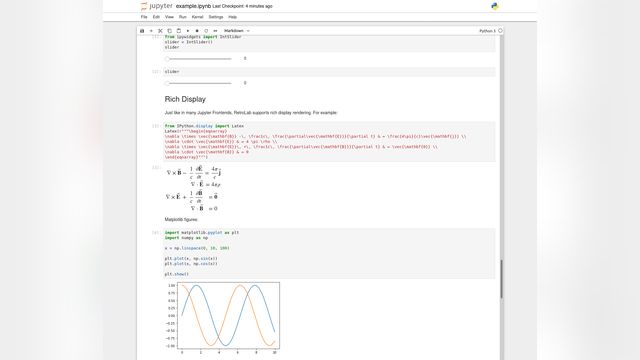Click the Python 3 kernel name
This screenshot has height=360, width=640.
click(x=487, y=31)
